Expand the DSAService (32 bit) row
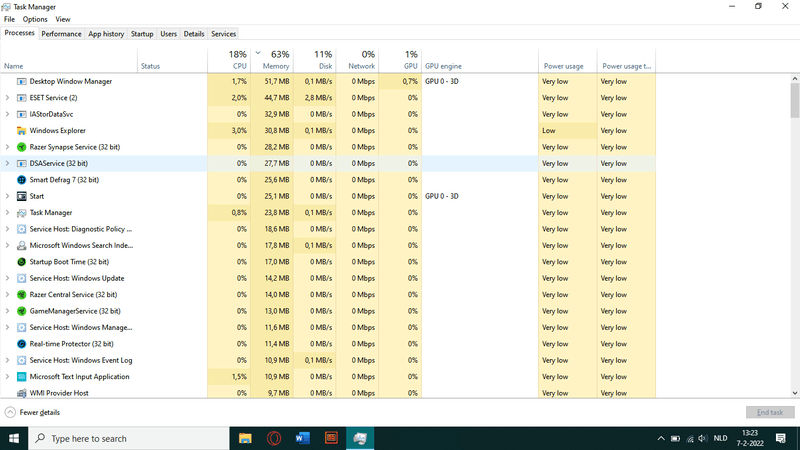 (x=7, y=163)
